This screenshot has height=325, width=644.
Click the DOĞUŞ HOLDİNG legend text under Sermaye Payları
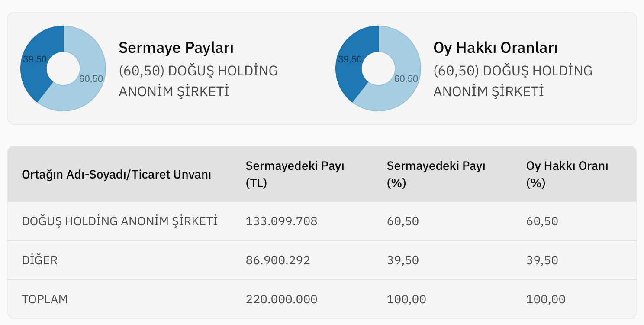click(198, 81)
